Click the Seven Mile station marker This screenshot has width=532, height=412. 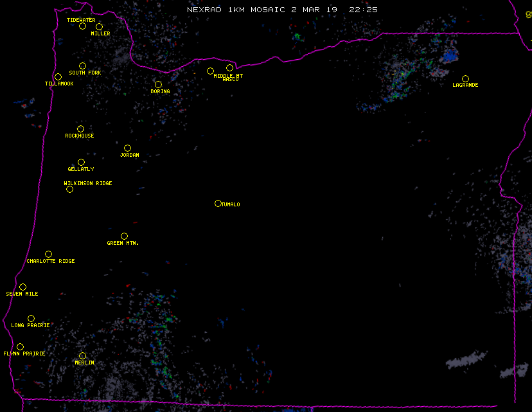point(22,287)
